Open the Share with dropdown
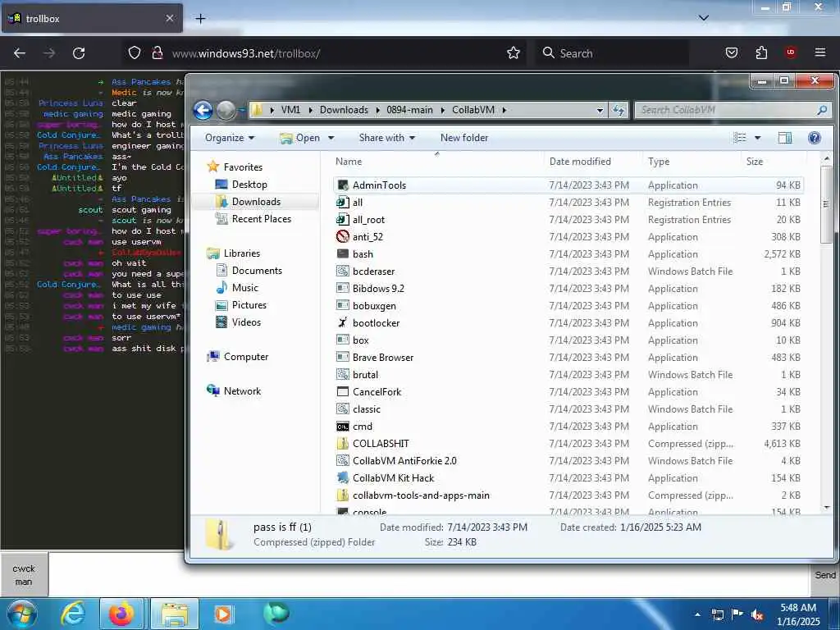The image size is (840, 630). coord(387,138)
